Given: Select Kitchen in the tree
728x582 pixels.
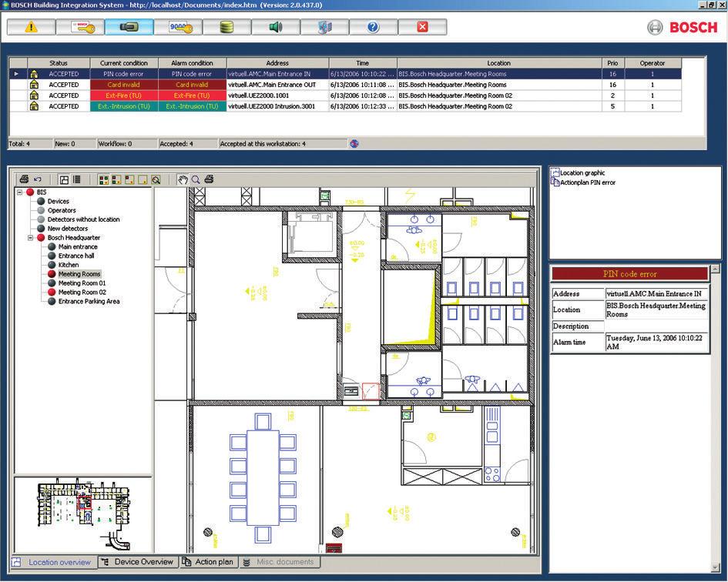Looking at the screenshot, I should coord(69,265).
